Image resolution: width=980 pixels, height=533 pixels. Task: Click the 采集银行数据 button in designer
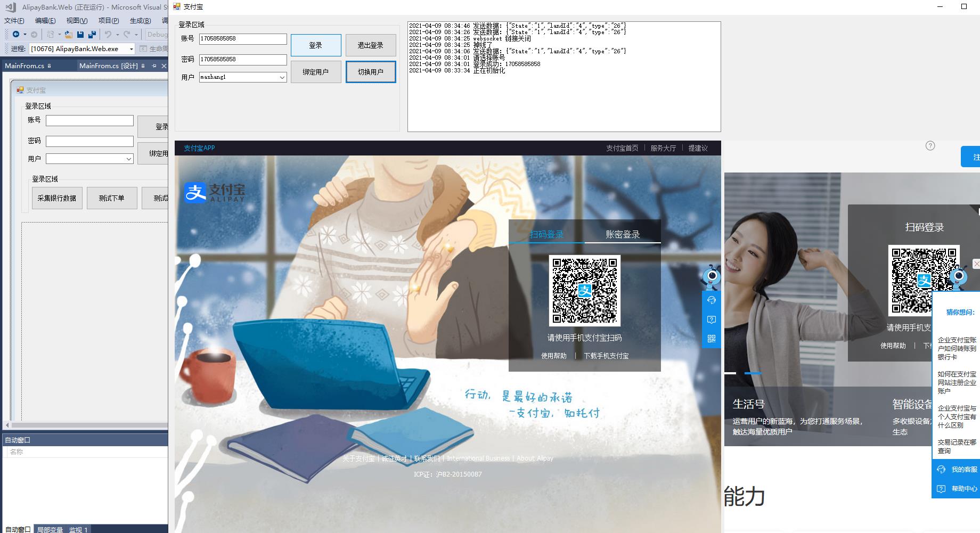point(57,198)
